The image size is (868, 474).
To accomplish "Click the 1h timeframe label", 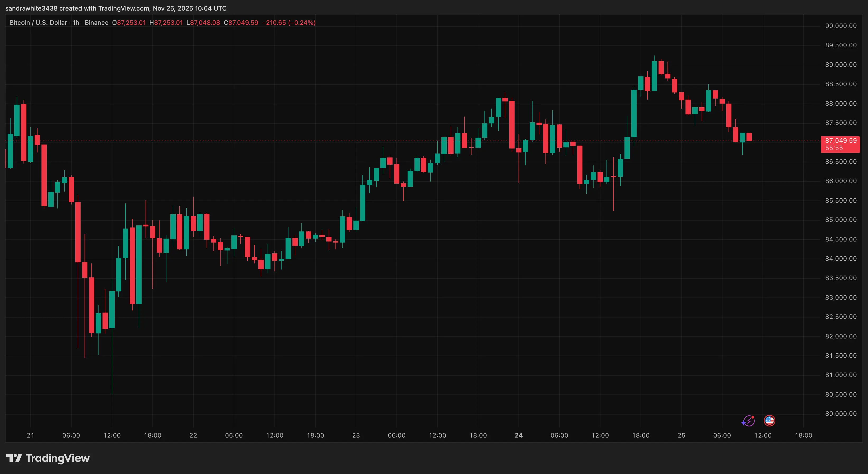I will (76, 22).
